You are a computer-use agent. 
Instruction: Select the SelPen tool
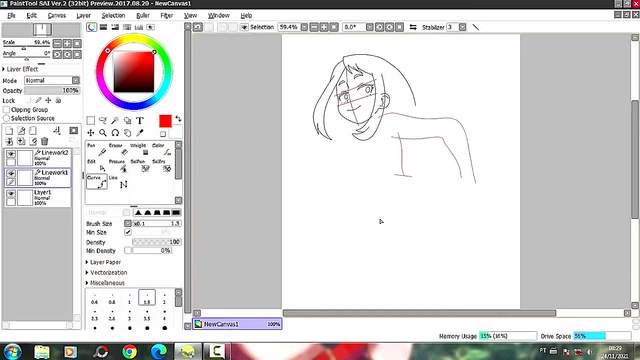click(140, 166)
